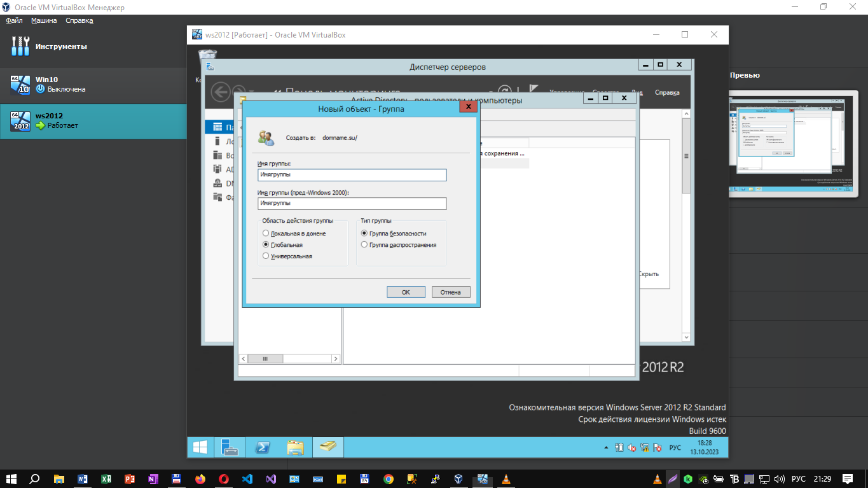Open Server Manager from the VM taskbar

click(x=230, y=447)
